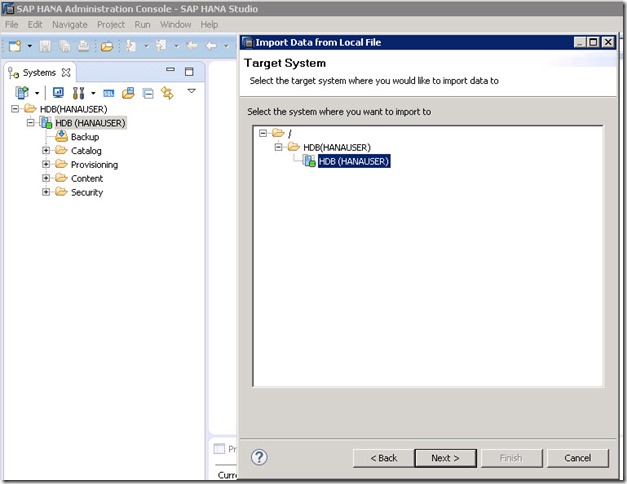Open the Administration monitor icon
This screenshot has height=484, width=627.
(x=58, y=93)
